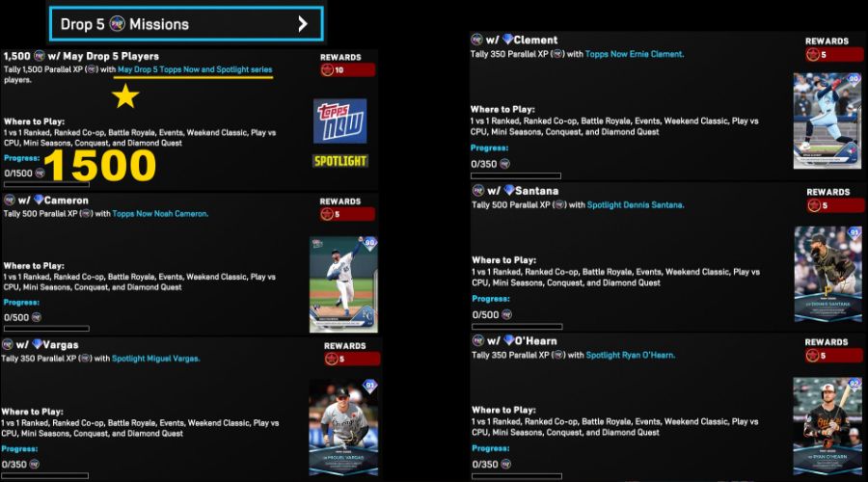868x482 pixels.
Task: Click the Santana '0/500' progress value
Action: click(x=485, y=314)
